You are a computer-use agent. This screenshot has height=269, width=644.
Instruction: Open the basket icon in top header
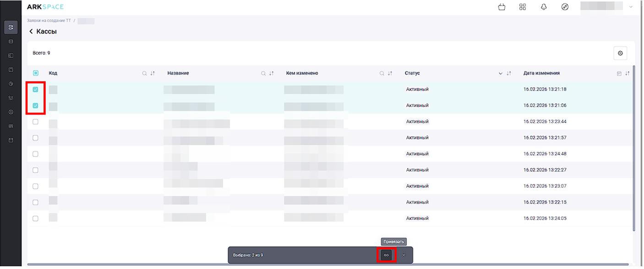pyautogui.click(x=502, y=7)
